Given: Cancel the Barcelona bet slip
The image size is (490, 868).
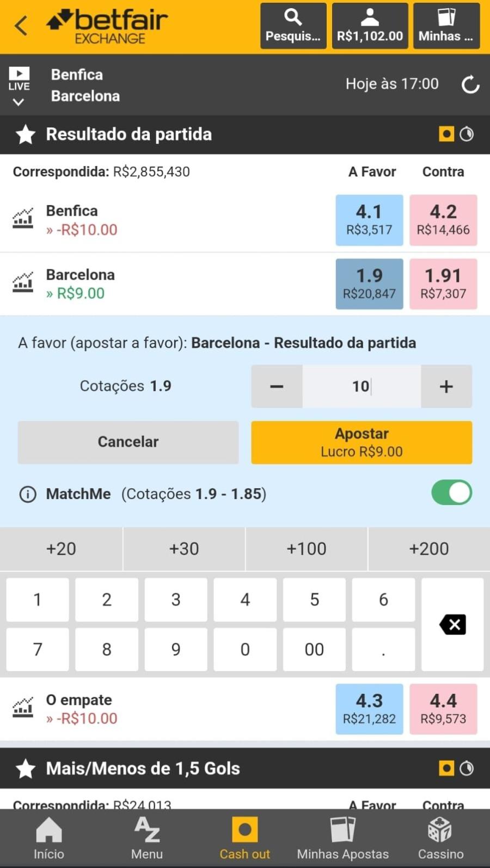Looking at the screenshot, I should [x=128, y=442].
